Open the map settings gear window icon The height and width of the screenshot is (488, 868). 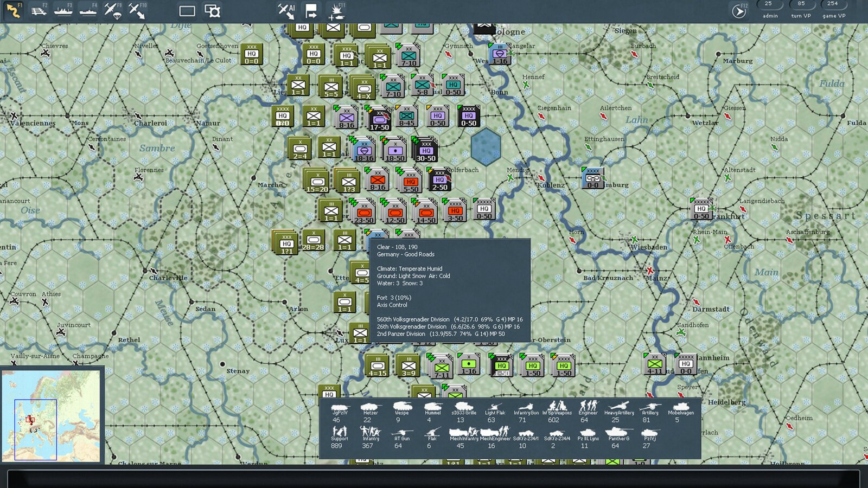pyautogui.click(x=212, y=11)
